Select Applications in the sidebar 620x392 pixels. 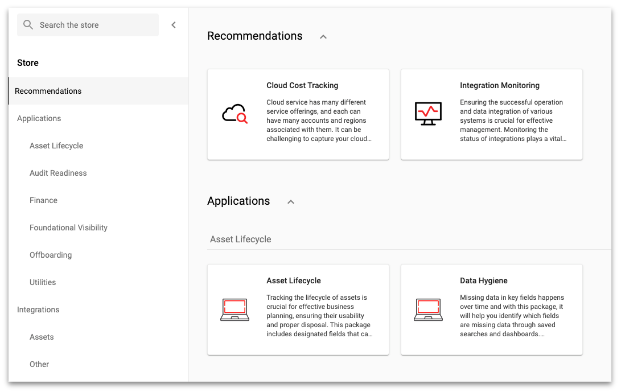[x=39, y=118]
